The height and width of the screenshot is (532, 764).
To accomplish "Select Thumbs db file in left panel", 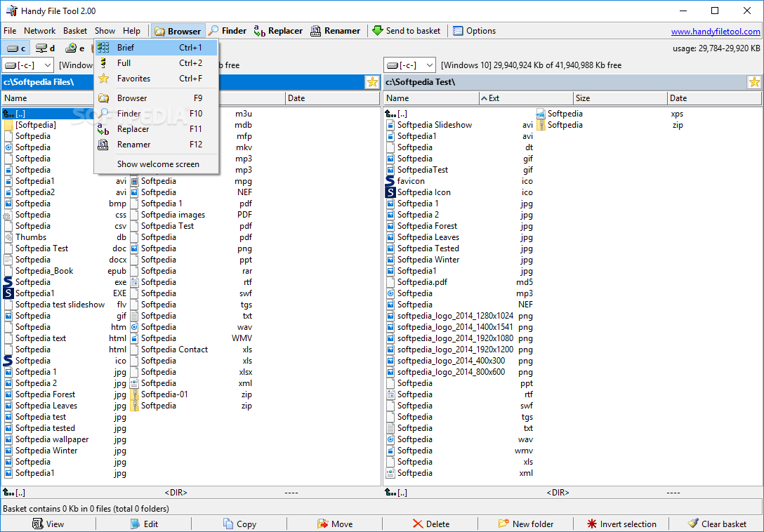I will pos(65,237).
